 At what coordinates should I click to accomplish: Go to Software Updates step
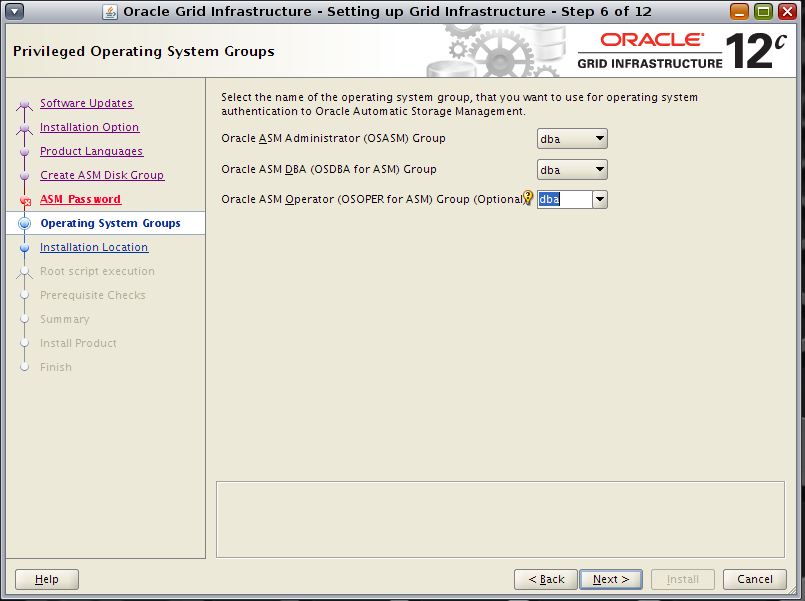click(x=86, y=103)
